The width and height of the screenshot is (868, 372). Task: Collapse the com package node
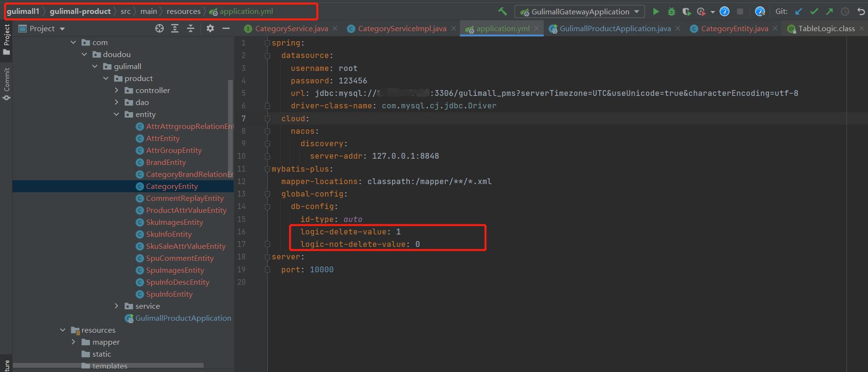tap(73, 43)
